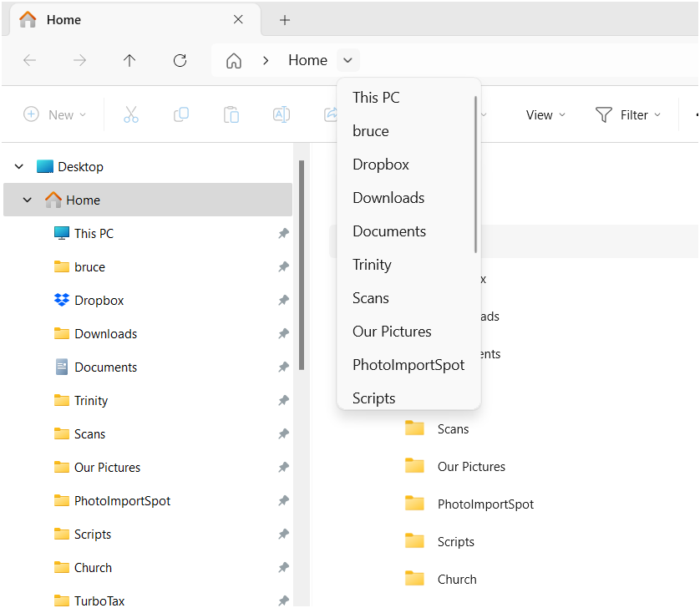
Task: Click Dropbox logo icon in sidebar
Action: pyautogui.click(x=62, y=300)
